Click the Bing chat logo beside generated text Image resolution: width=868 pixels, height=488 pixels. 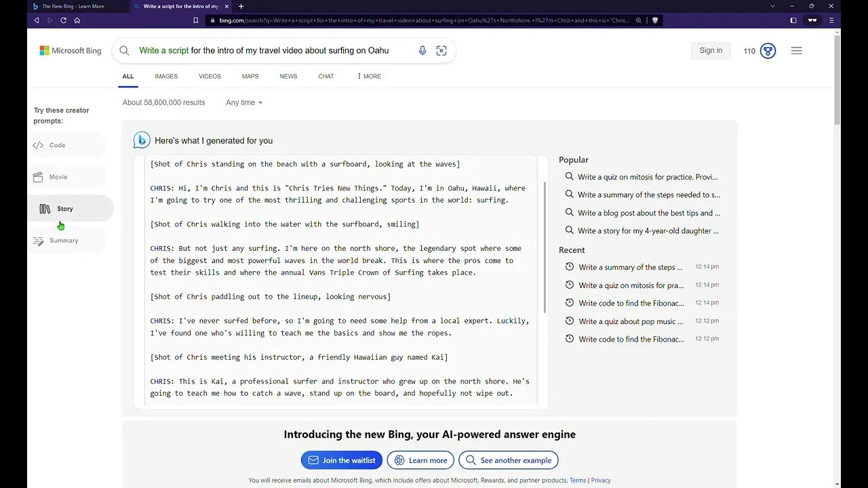pyautogui.click(x=142, y=140)
